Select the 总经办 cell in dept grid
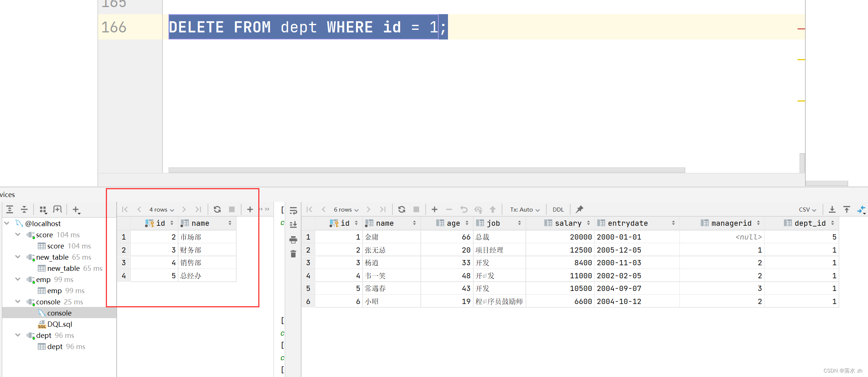The width and height of the screenshot is (868, 377). point(207,276)
